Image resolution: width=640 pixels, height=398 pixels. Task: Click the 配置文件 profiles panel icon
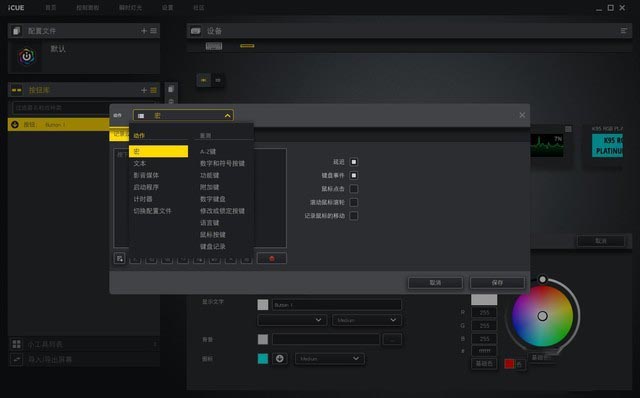coord(17,31)
